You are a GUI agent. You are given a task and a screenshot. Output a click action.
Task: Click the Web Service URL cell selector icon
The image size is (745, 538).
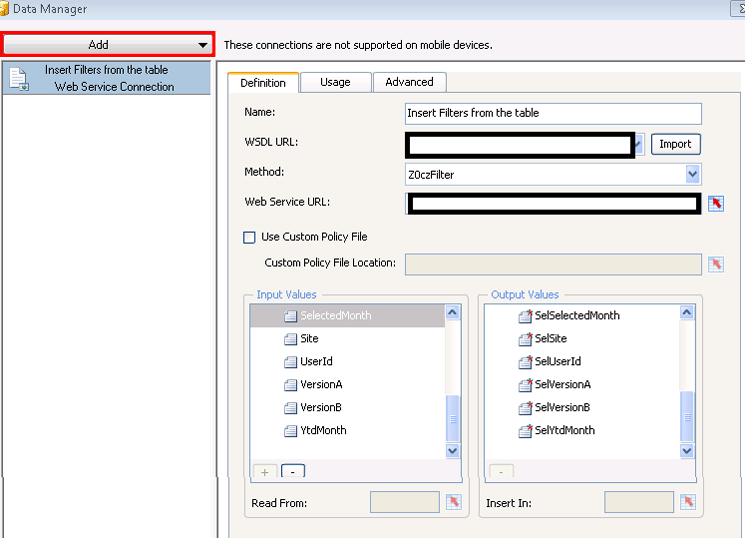coord(715,204)
